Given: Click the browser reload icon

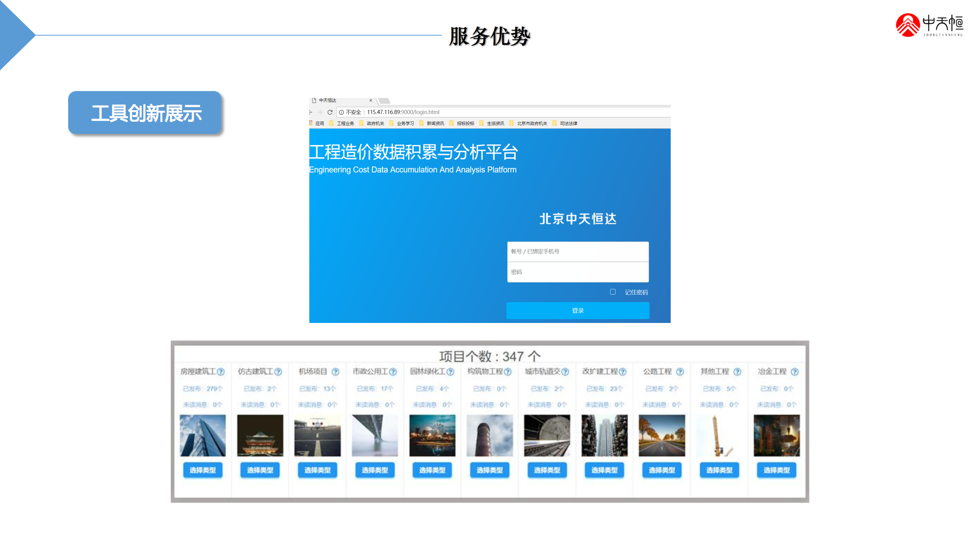Looking at the screenshot, I should point(330,112).
